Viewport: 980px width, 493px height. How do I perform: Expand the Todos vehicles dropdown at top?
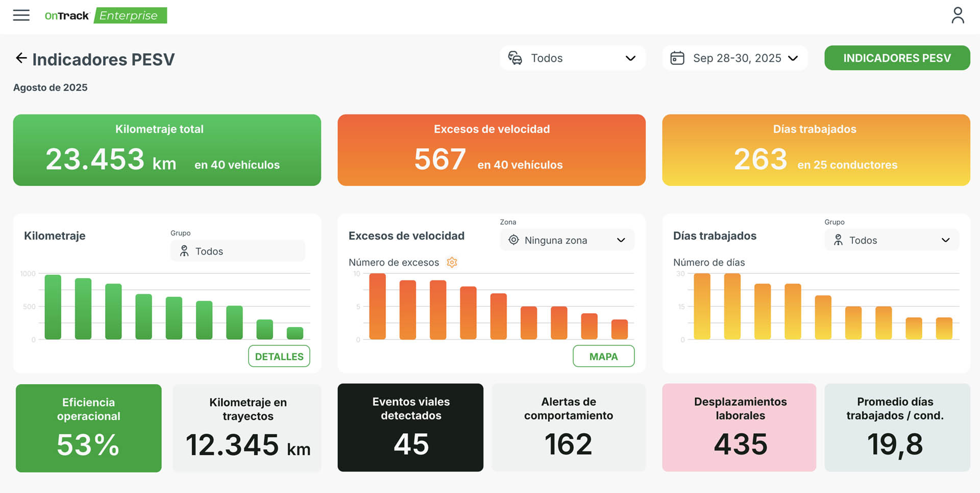[630, 58]
